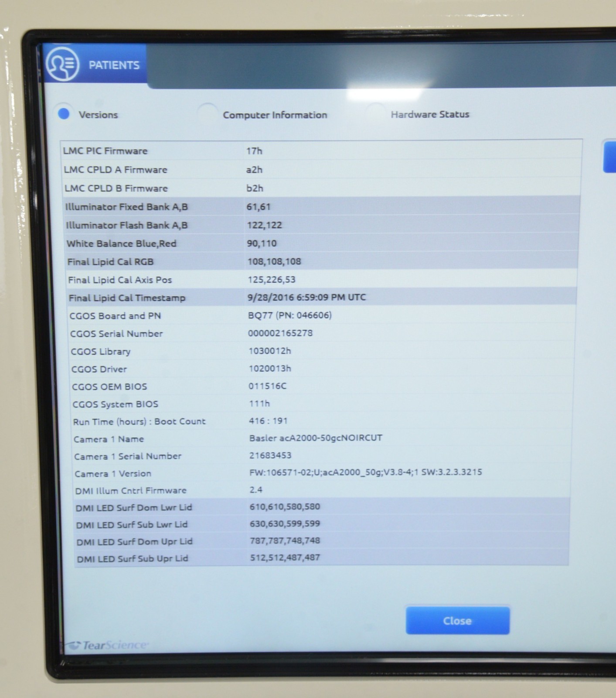This screenshot has height=698, width=616.
Task: Click the Patients person-list icon
Action: 62,64
